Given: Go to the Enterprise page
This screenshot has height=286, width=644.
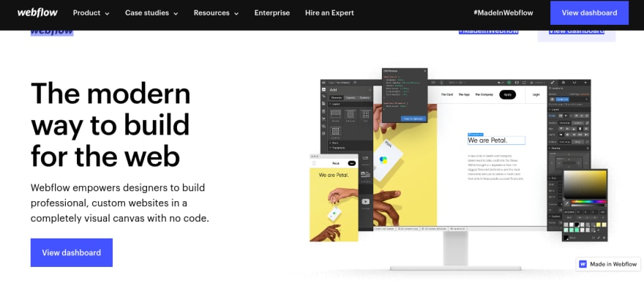Looking at the screenshot, I should coord(272,13).
